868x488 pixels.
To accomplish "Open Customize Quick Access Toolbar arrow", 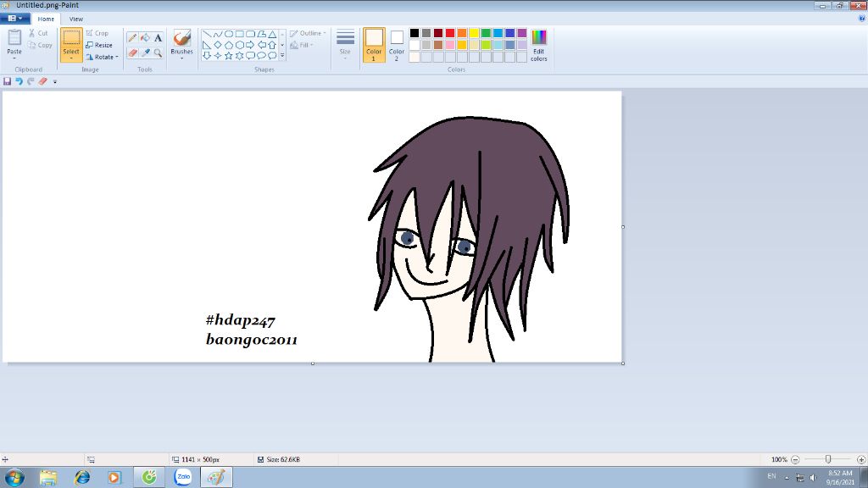I will click(55, 82).
